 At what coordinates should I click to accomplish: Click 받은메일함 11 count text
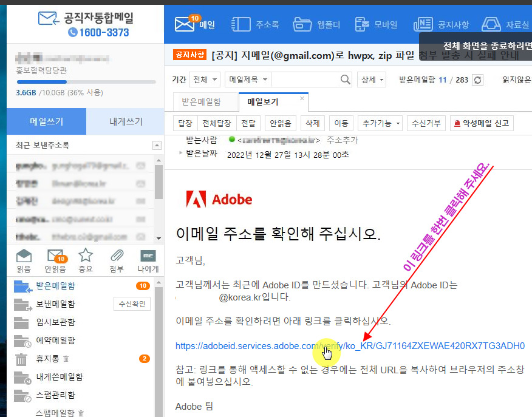[423, 80]
